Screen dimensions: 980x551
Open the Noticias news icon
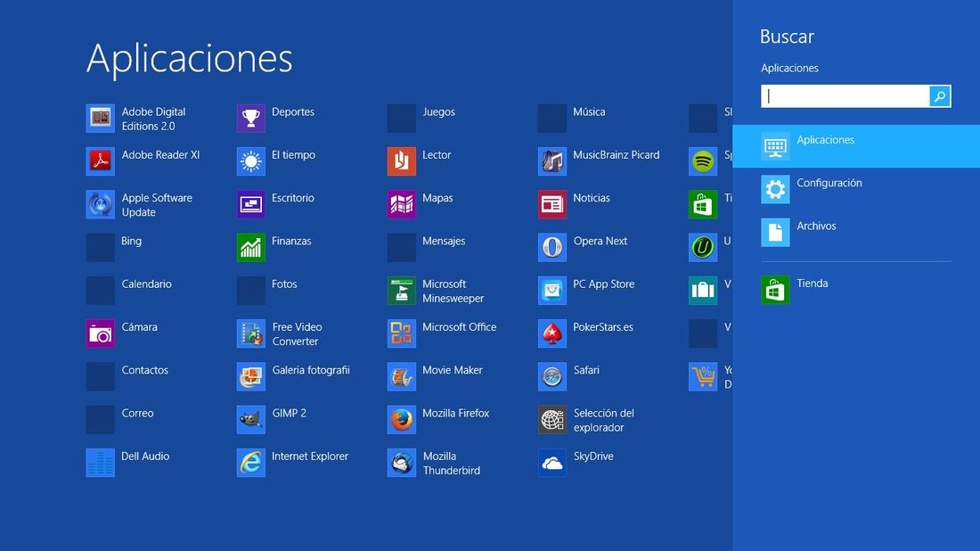551,204
